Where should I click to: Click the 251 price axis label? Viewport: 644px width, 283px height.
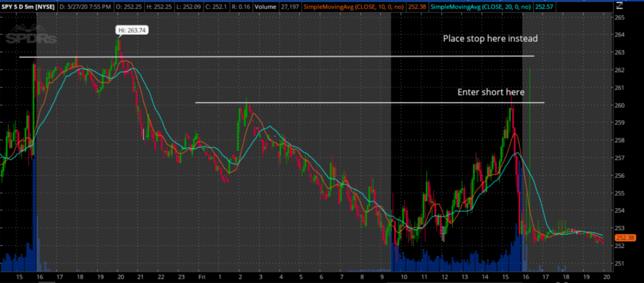(620, 264)
